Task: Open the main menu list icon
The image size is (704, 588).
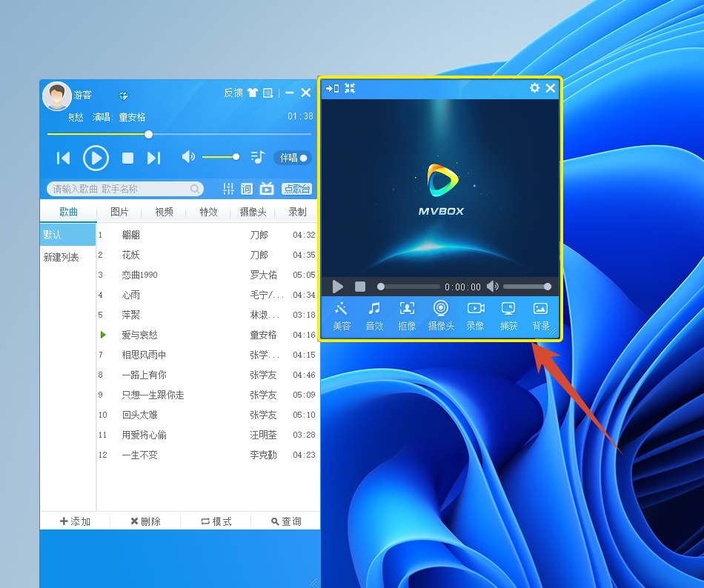Action: coord(268,93)
